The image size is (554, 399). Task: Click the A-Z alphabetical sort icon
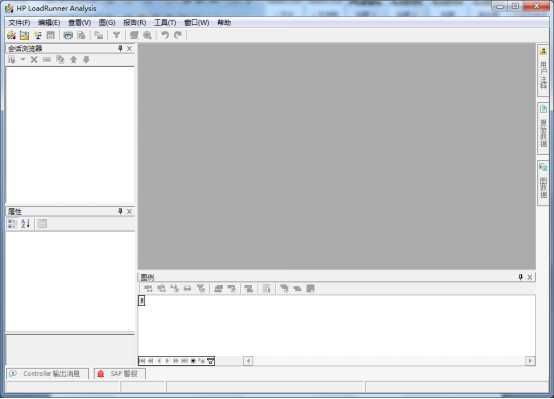click(25, 224)
